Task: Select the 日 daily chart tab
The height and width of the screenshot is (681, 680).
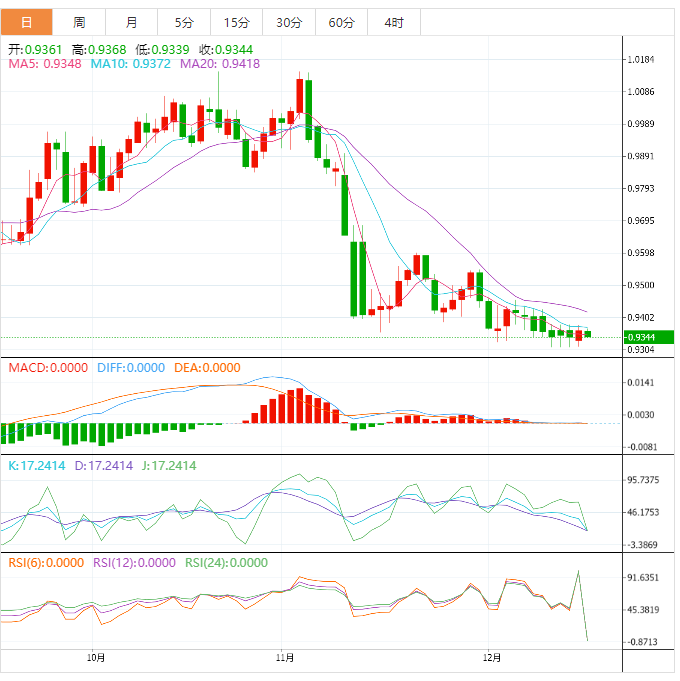Action: 26,22
